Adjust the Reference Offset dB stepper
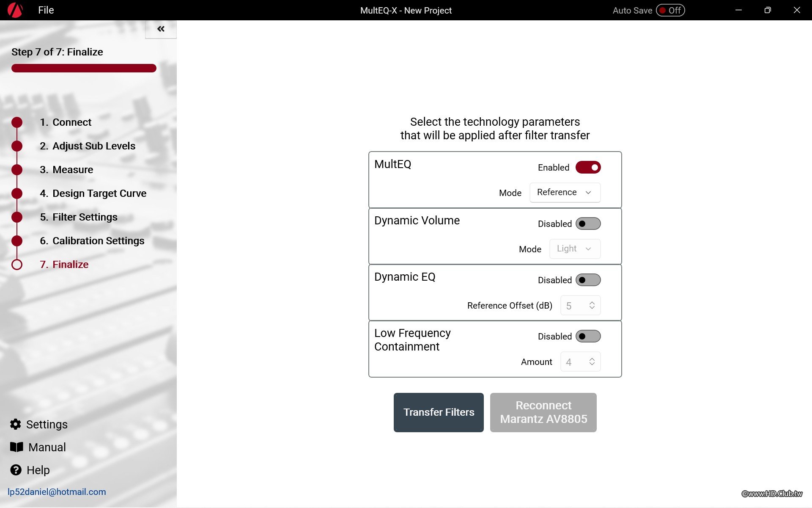This screenshot has width=812, height=508. click(x=592, y=305)
